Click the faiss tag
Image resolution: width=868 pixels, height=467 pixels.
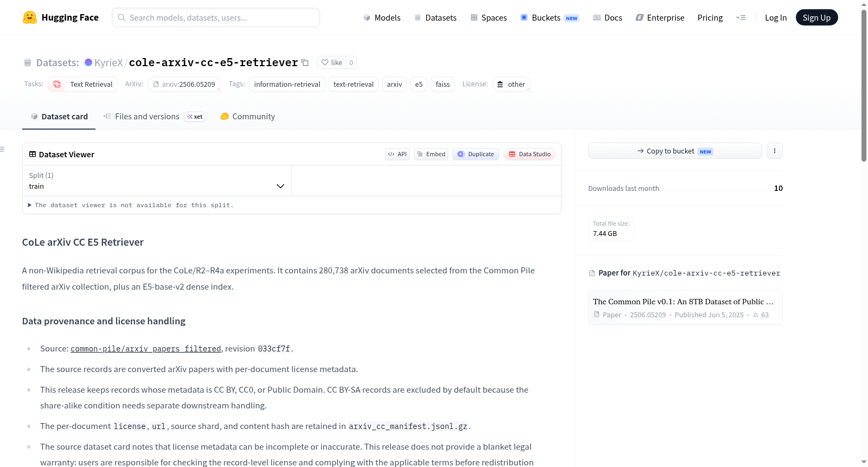443,84
